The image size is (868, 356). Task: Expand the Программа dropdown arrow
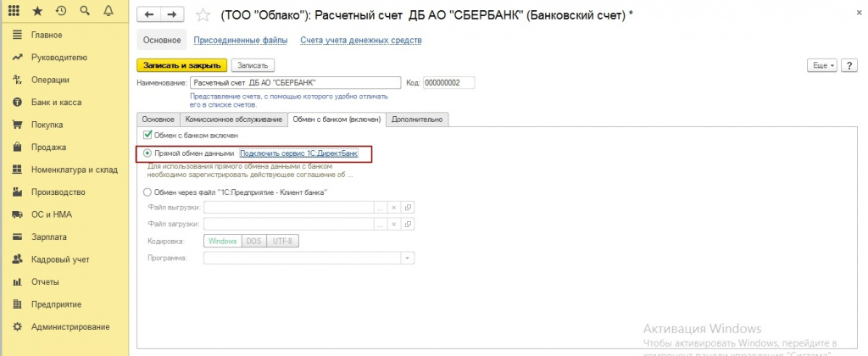pyautogui.click(x=408, y=258)
